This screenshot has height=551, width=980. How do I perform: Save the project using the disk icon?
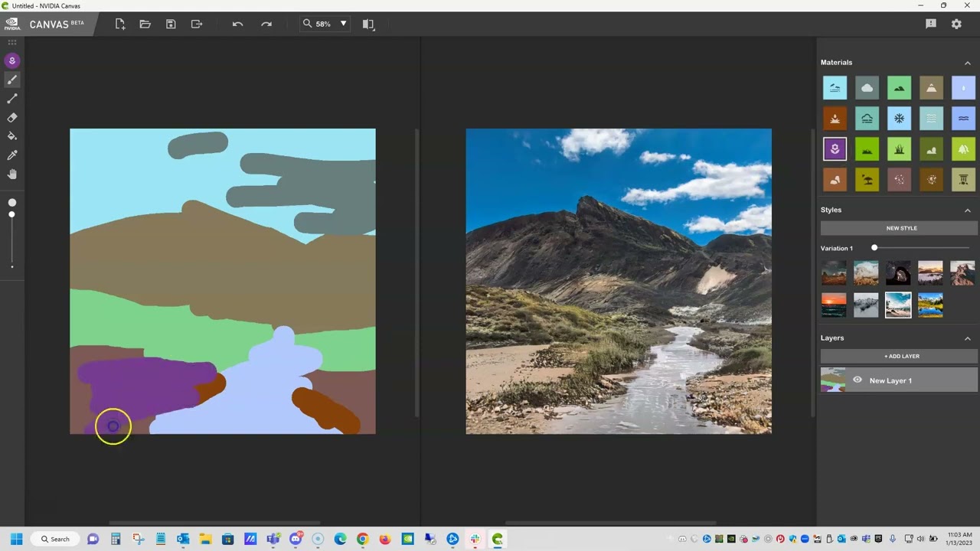tap(171, 24)
